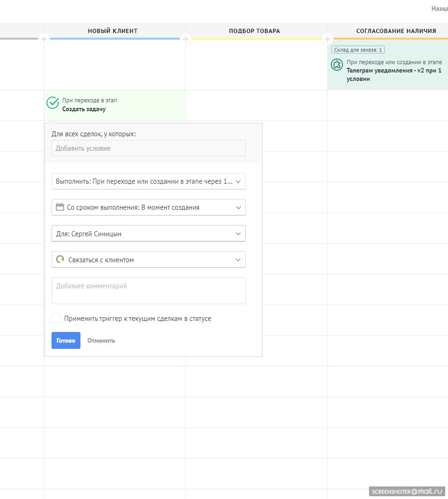
Task: Tick the Применить триггер к текущим сделкам checkbox
Action: (56, 318)
